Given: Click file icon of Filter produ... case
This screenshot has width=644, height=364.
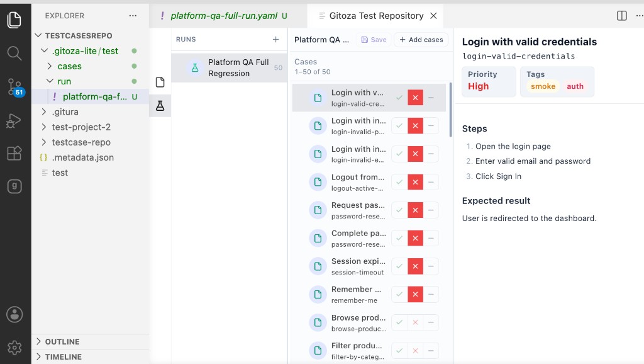Looking at the screenshot, I should tap(318, 350).
